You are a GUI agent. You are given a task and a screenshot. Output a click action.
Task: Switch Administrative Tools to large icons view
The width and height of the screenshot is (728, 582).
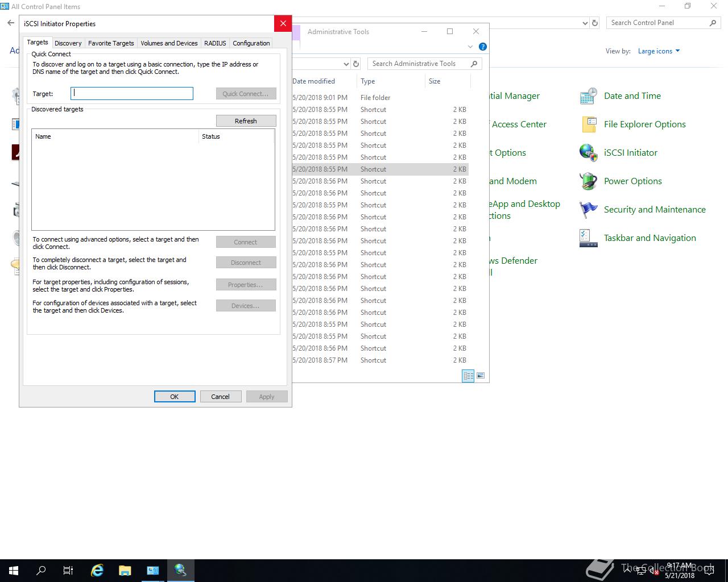(481, 376)
